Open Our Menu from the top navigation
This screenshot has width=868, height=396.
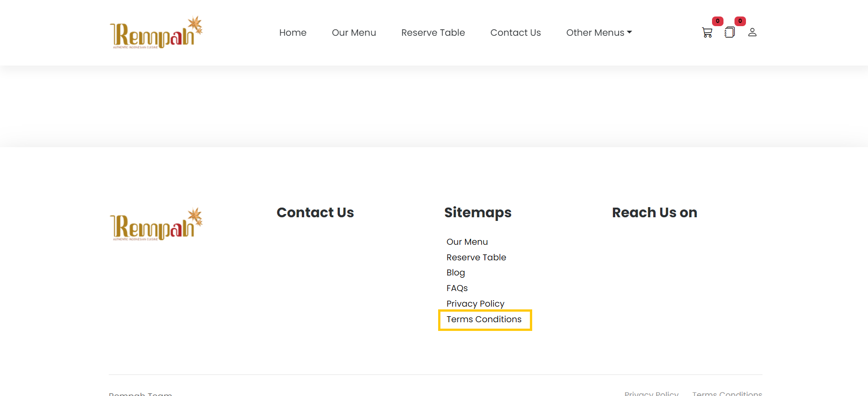pyautogui.click(x=354, y=33)
